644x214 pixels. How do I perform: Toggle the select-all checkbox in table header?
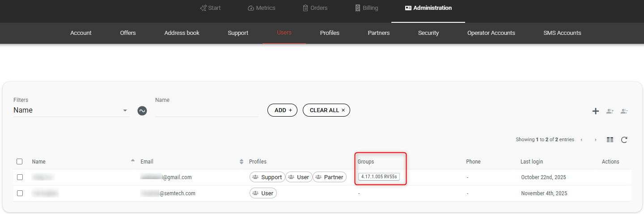(x=20, y=162)
